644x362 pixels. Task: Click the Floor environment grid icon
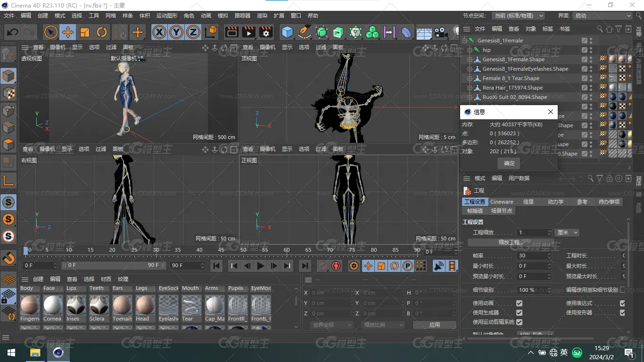(424, 32)
